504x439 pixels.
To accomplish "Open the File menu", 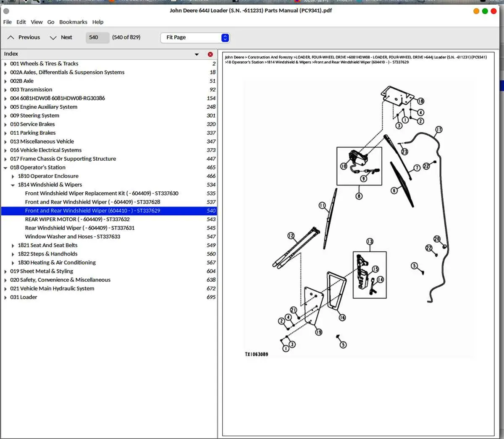I will [8, 22].
